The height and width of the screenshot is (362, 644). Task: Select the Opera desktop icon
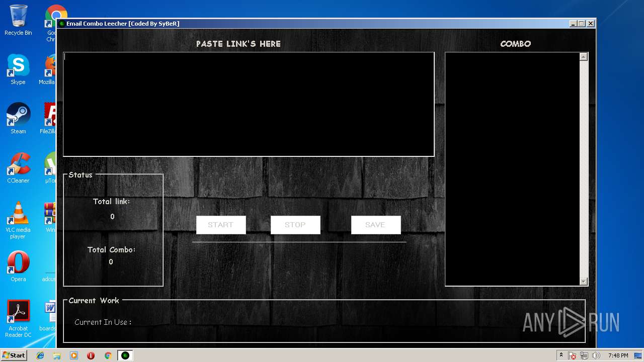pyautogui.click(x=18, y=266)
